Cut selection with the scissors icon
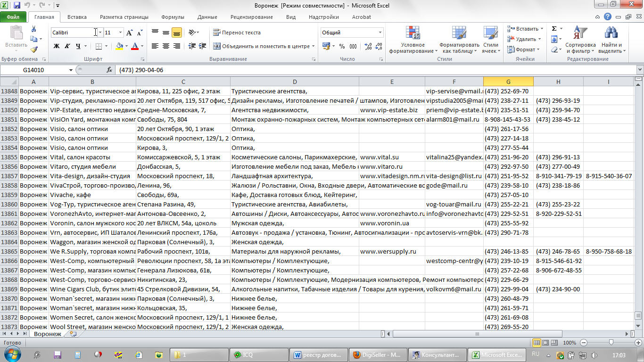Viewport: 644px width, 362px height. (33, 28)
